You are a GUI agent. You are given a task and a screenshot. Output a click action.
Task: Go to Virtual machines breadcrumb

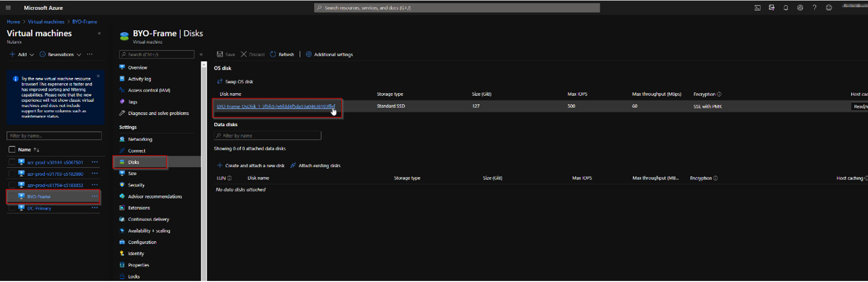pos(46,22)
